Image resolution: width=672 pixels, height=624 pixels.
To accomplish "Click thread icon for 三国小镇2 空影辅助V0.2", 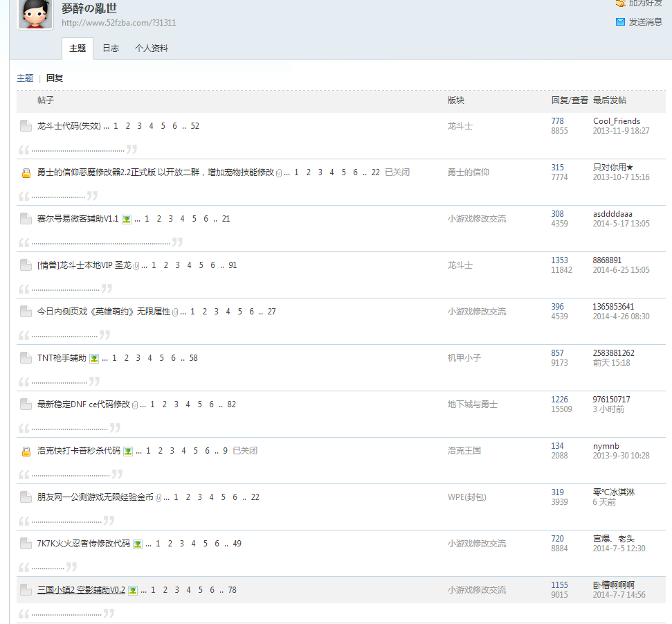I will point(26,589).
